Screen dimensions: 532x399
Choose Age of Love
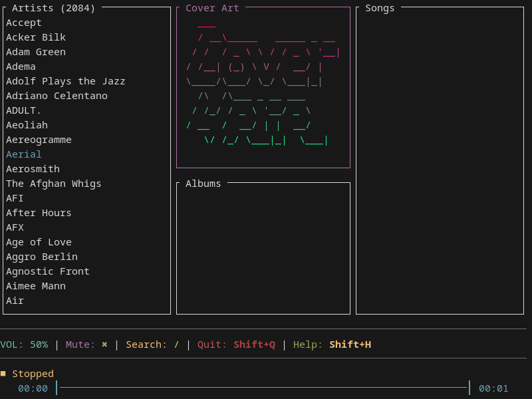click(x=39, y=242)
